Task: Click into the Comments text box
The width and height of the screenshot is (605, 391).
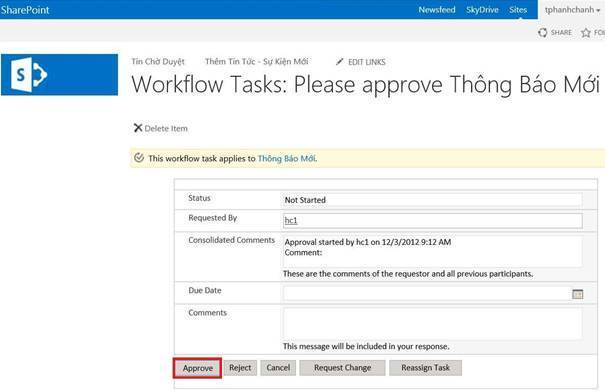Action: pyautogui.click(x=433, y=324)
